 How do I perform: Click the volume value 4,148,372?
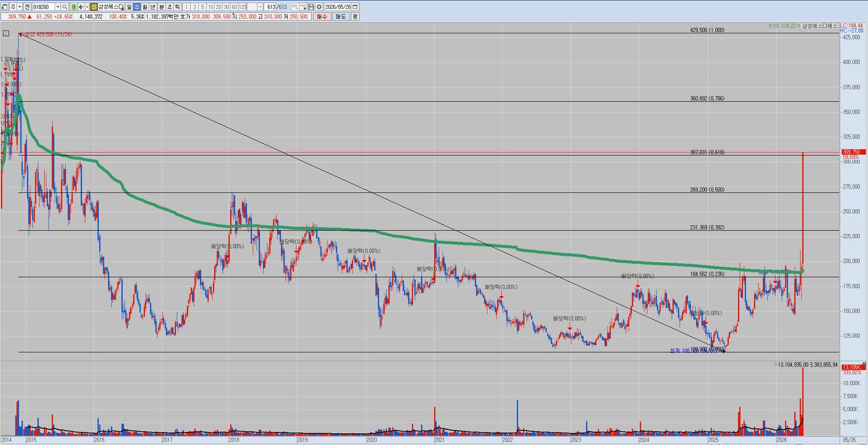[x=91, y=17]
